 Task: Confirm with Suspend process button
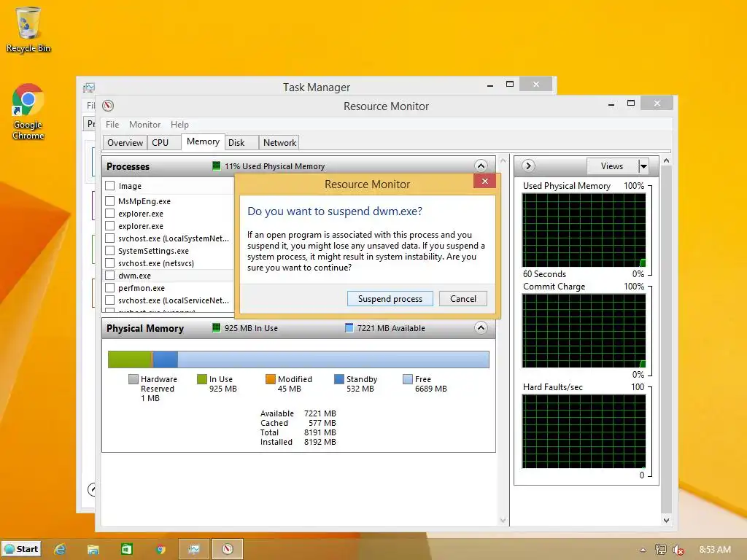(x=390, y=298)
